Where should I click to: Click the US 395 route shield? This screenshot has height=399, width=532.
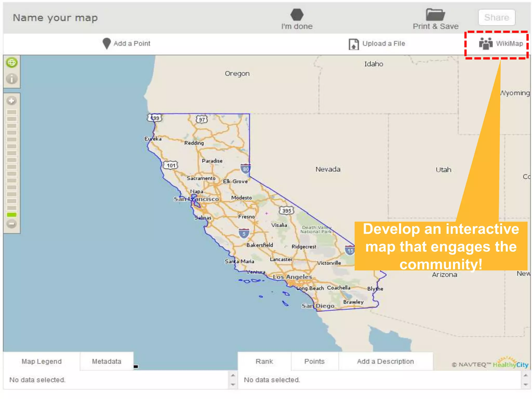pyautogui.click(x=287, y=211)
